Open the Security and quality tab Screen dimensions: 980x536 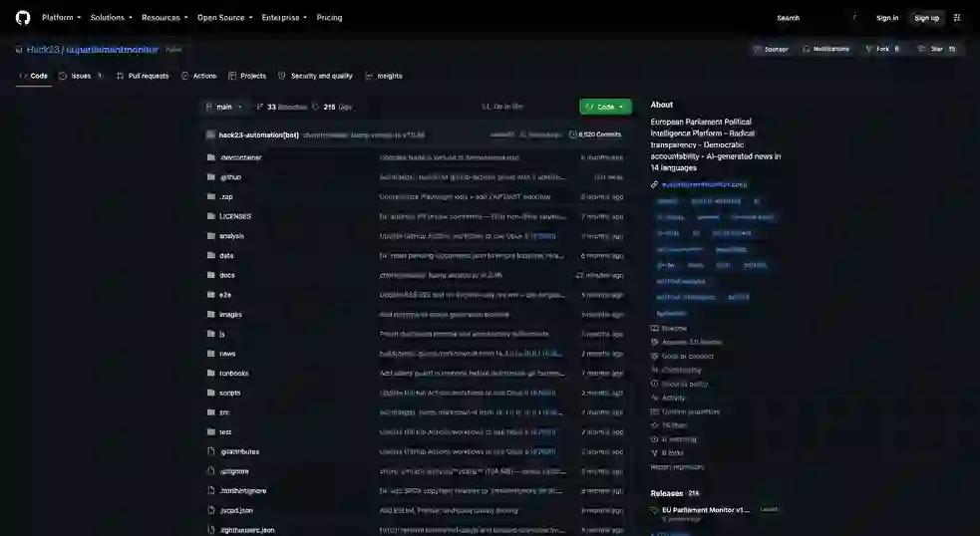[x=316, y=76]
